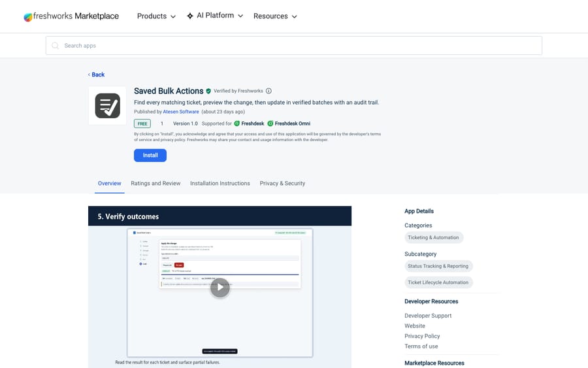The image size is (588, 368).
Task: Open the Installation Instructions tab
Action: (220, 184)
